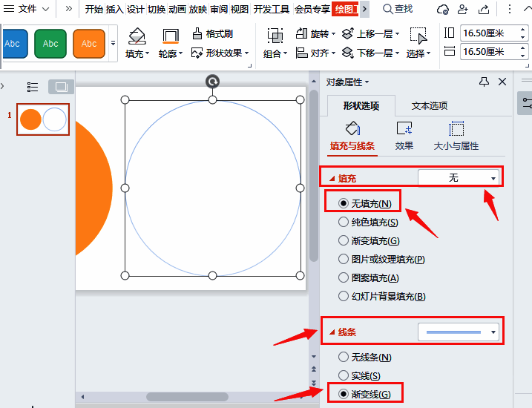The height and width of the screenshot is (408, 532).
Task: Open 形状效果 shape effects
Action: point(220,53)
